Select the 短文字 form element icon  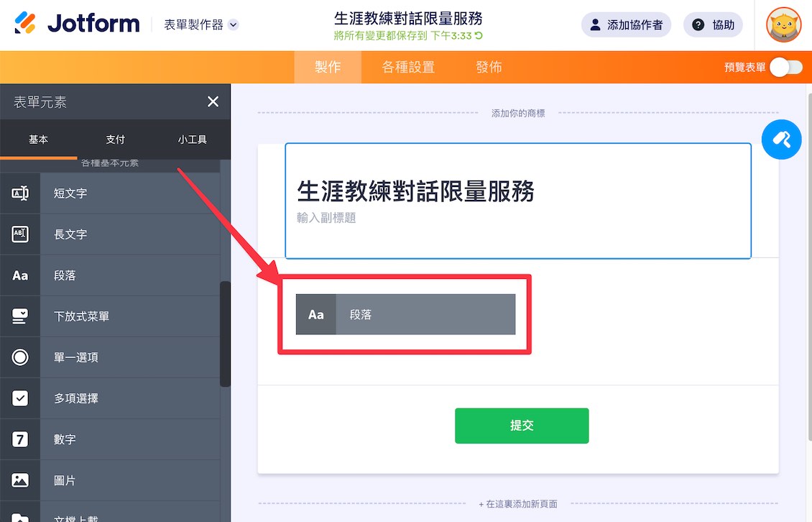coord(19,193)
